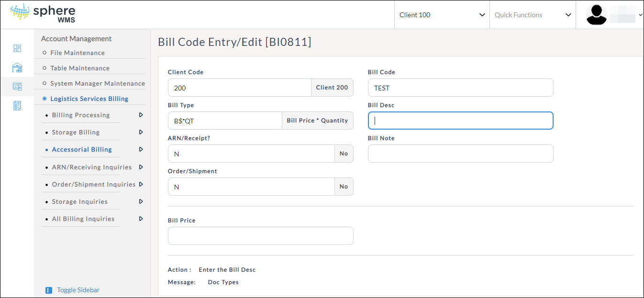Open the user profile avatar

[596, 15]
